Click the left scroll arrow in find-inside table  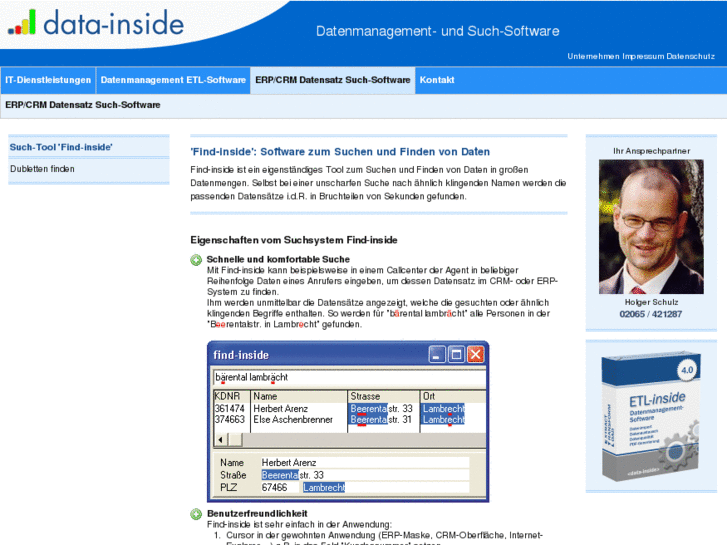tap(220, 439)
